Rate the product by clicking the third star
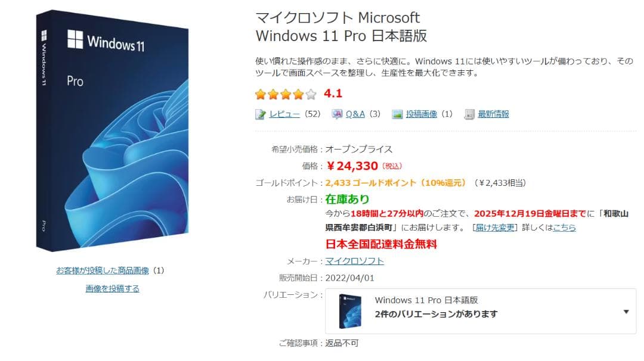The image size is (644, 361). [285, 94]
